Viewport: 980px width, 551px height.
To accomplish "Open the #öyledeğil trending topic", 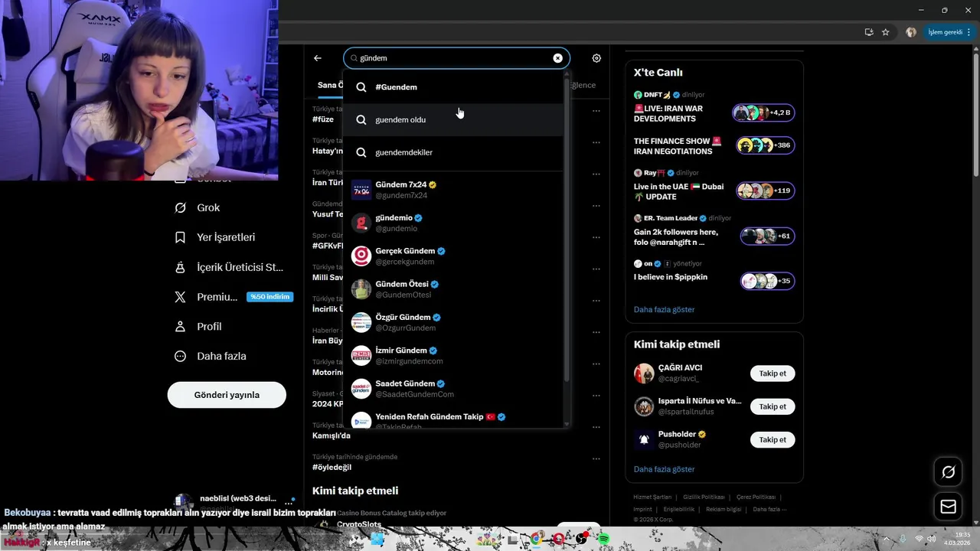I will pos(332,468).
